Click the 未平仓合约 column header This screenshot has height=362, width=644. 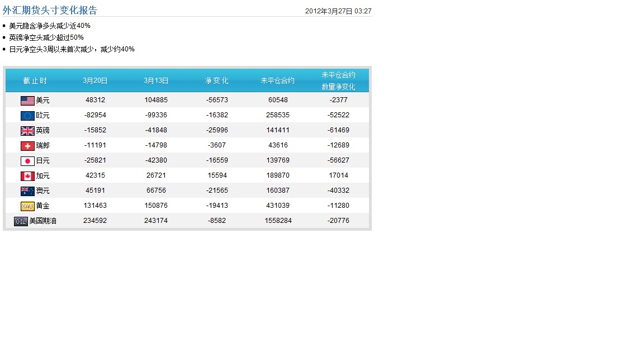click(278, 80)
